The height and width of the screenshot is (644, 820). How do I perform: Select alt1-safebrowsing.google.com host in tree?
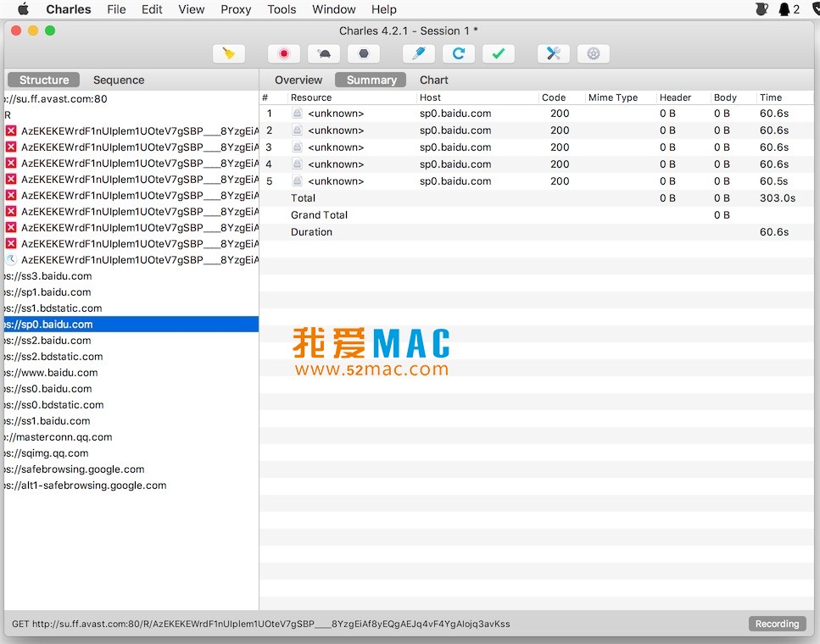click(x=86, y=486)
